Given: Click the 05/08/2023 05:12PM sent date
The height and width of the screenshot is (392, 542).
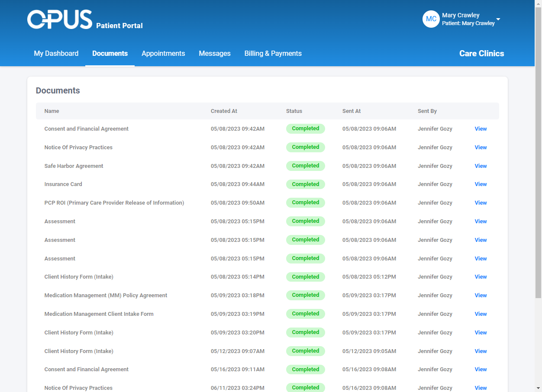Looking at the screenshot, I should (x=369, y=277).
